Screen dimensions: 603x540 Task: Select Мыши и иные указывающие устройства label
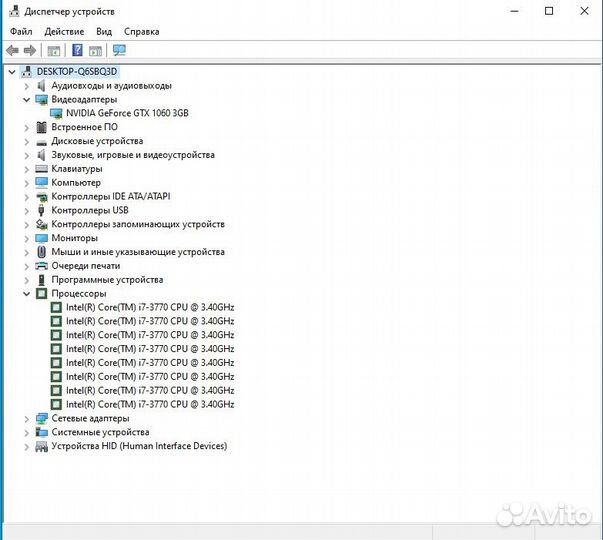click(x=138, y=252)
